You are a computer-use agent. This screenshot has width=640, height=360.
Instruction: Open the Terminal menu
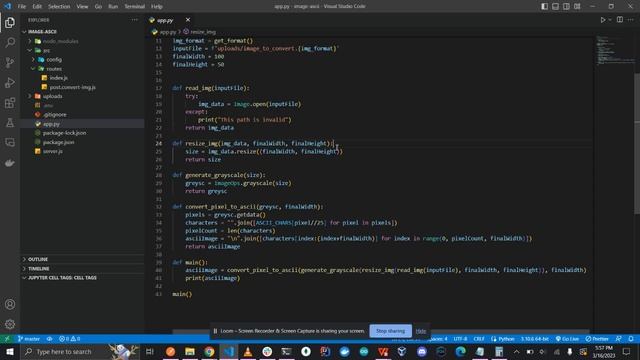tap(135, 7)
